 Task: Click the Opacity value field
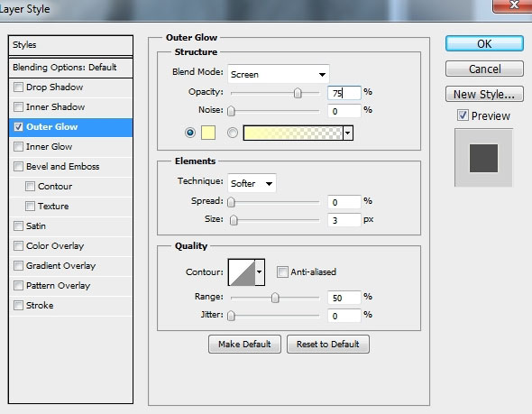[x=344, y=93]
